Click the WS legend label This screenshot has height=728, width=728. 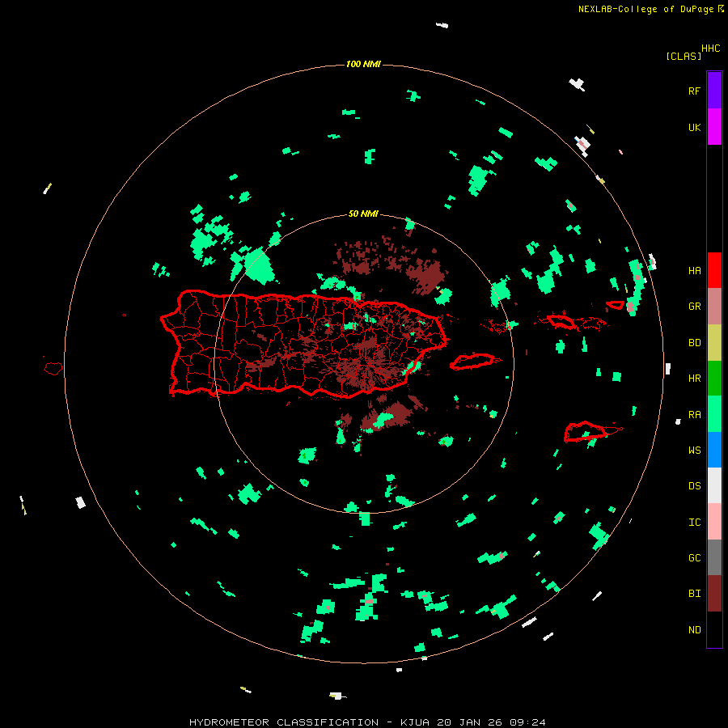click(x=694, y=450)
